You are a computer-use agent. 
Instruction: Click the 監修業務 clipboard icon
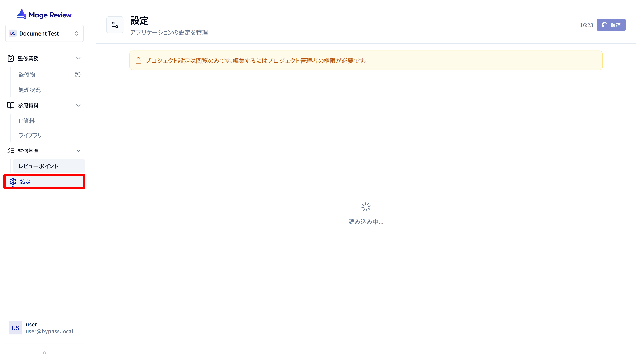point(11,58)
